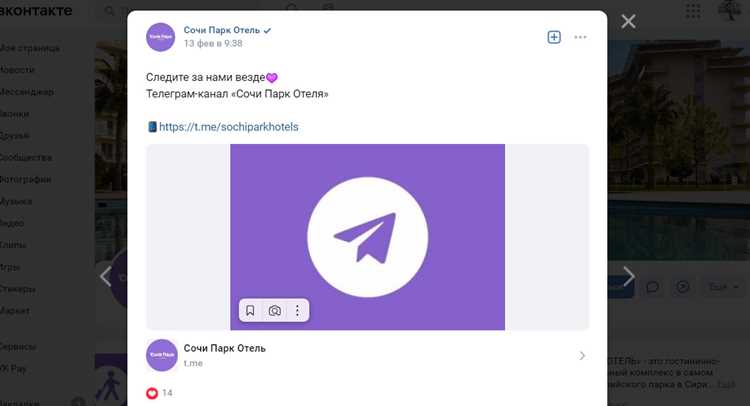Open the ВКонтакте logo in background header
This screenshot has width=750, height=406.
pyautogui.click(x=36, y=11)
